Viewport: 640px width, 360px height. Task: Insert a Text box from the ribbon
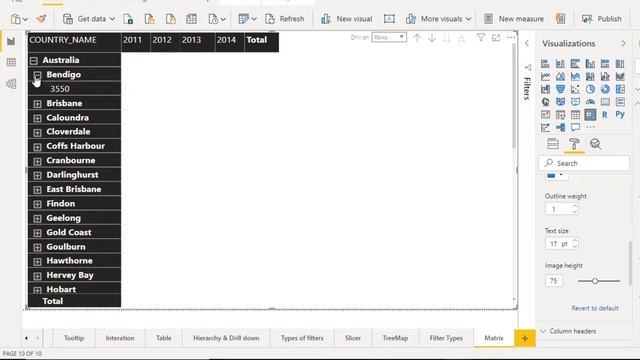point(389,19)
